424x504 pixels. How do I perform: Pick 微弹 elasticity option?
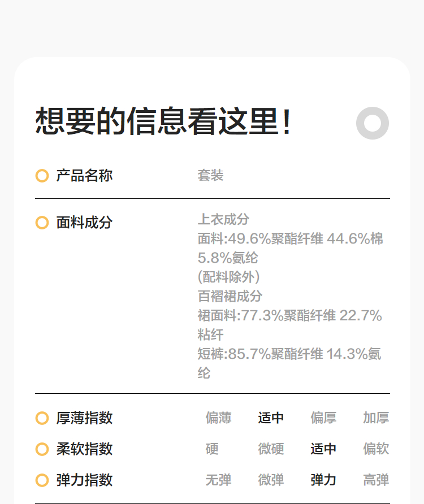click(271, 480)
